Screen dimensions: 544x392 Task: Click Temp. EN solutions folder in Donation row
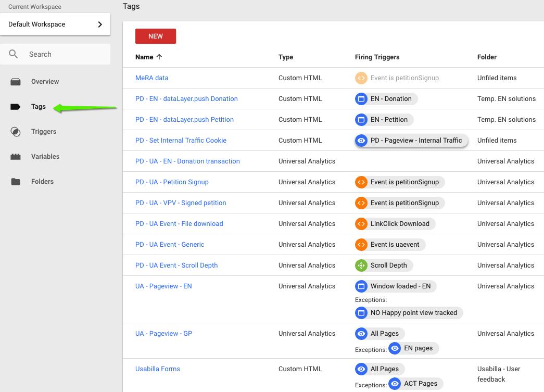pyautogui.click(x=506, y=99)
